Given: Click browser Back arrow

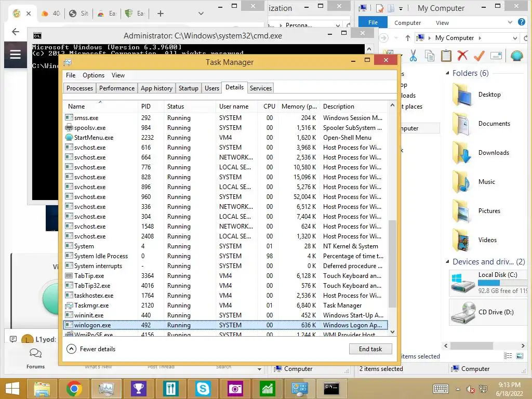Looking at the screenshot, I should coord(15,32).
